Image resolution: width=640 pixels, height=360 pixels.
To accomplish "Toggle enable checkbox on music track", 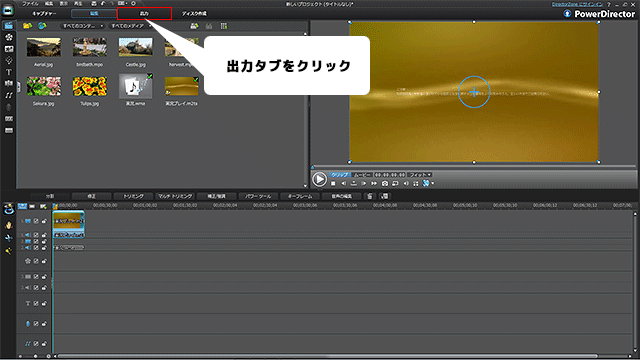I will pos(36,344).
